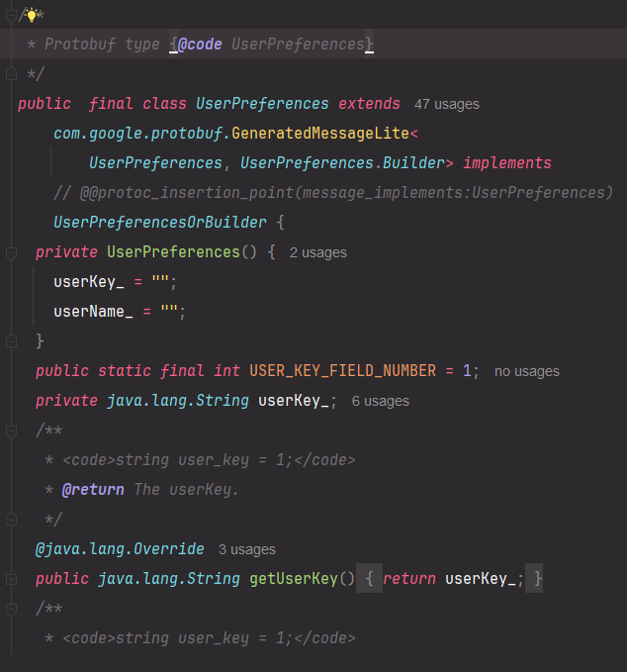Click 'java.lang.String' return type of getUserKey
Screen dimensions: 627x672
pos(169,579)
